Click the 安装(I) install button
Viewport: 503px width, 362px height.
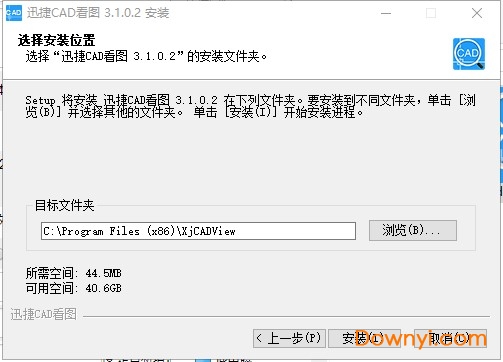coord(364,338)
